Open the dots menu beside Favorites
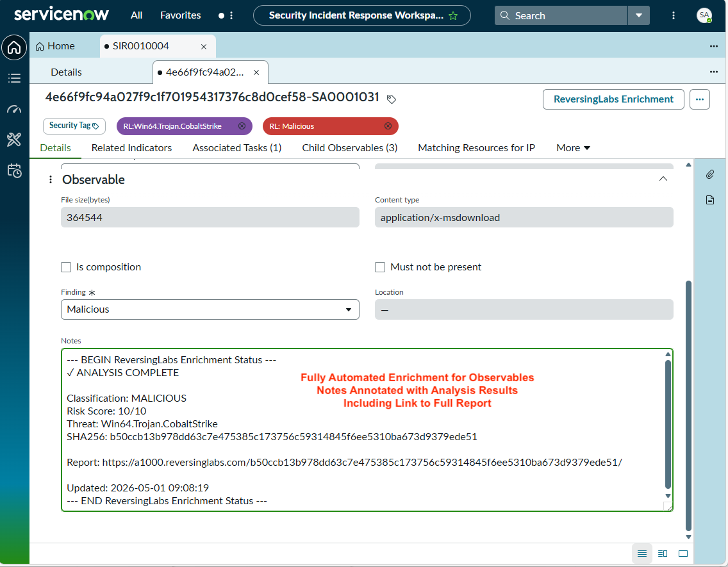Image resolution: width=728 pixels, height=567 pixels. [231, 16]
